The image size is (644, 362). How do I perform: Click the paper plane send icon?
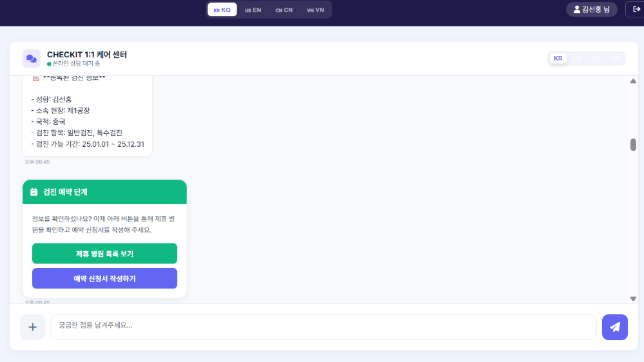(614, 327)
